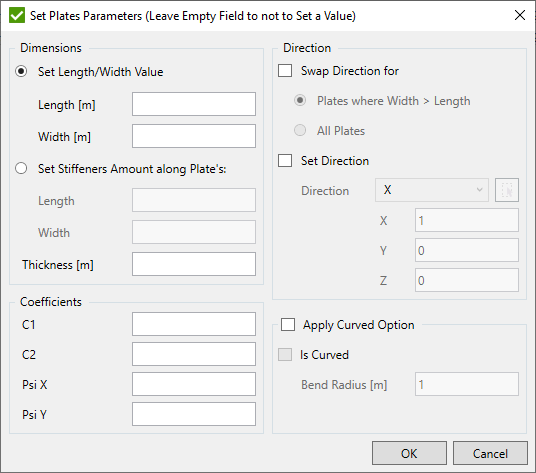Focus the Length [m] input field
This screenshot has height=473, width=536.
(x=194, y=104)
